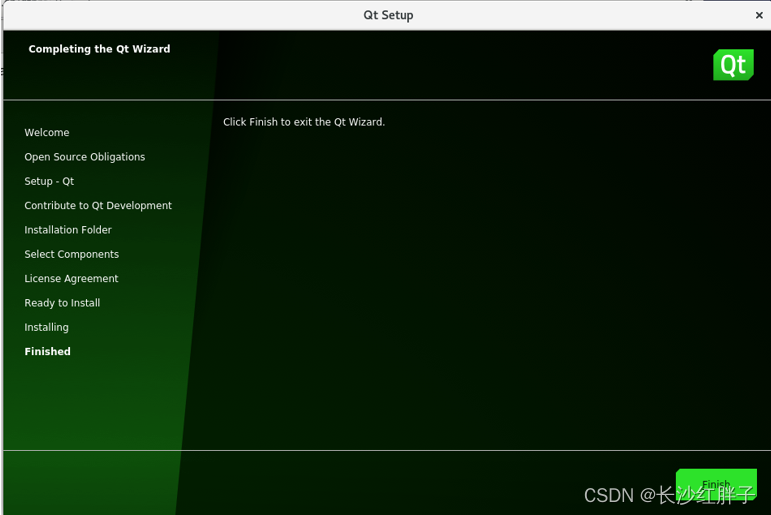Select the Setup - Qt step
This screenshot has height=515, width=771.
[x=49, y=181]
